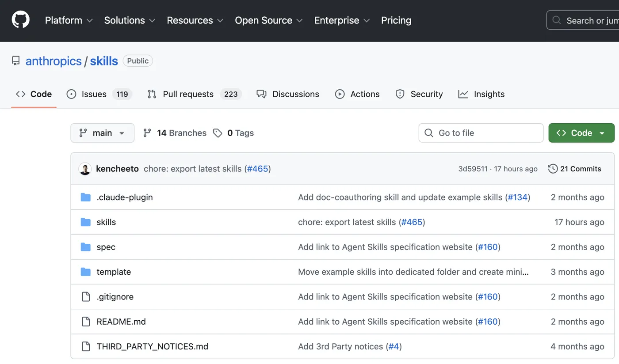This screenshot has width=619, height=364.
Task: Click the branches icon beside 14 Branches
Action: pyautogui.click(x=147, y=133)
